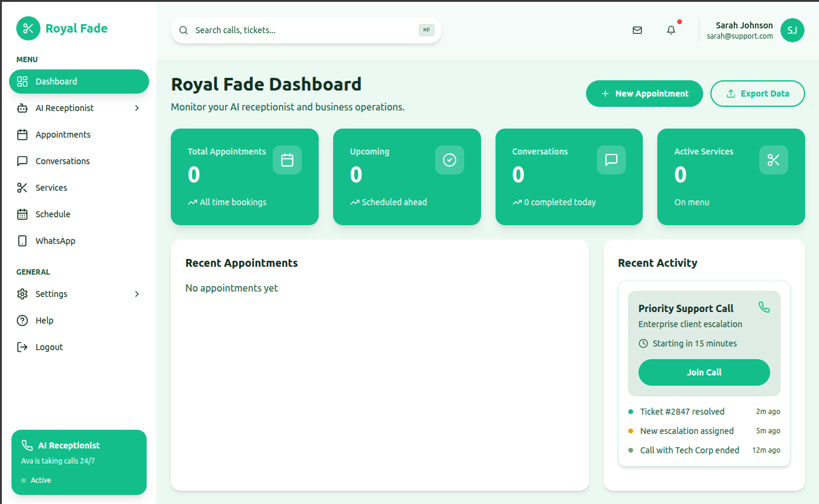
Task: Click the Royal Fade scissors logo
Action: click(28, 28)
